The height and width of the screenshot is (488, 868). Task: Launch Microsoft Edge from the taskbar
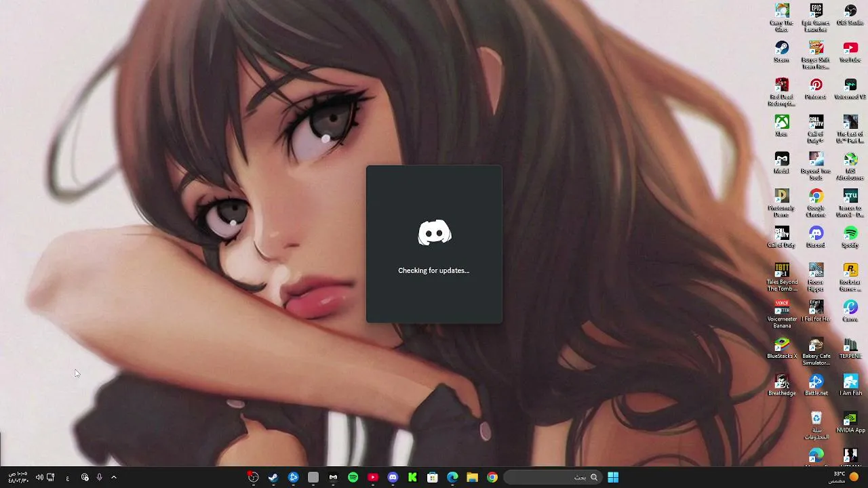(452, 477)
